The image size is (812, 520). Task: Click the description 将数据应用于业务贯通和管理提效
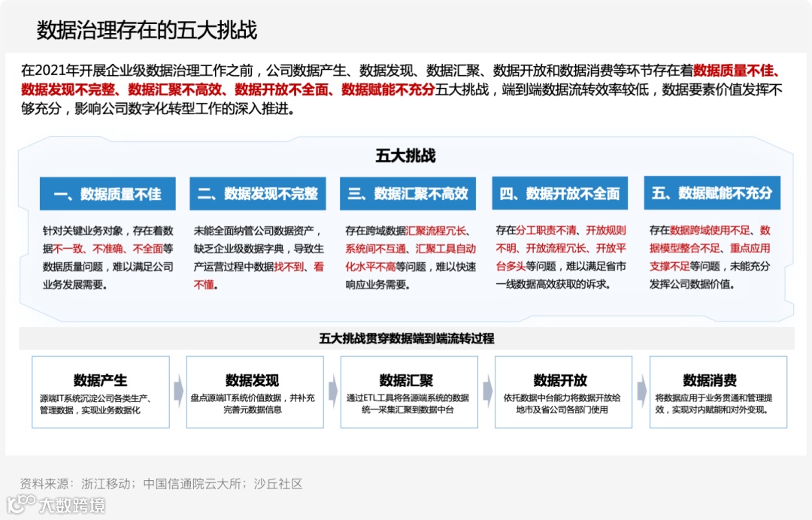click(x=714, y=404)
